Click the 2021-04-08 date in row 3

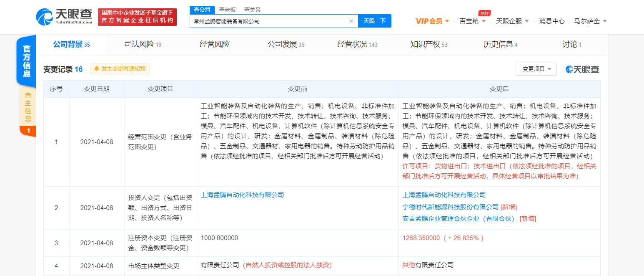(x=97, y=243)
